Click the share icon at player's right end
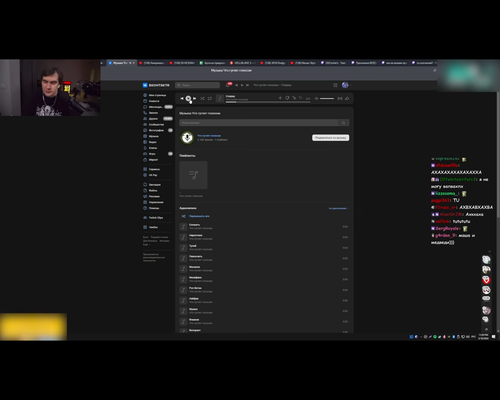500x400 pixels. [347, 98]
